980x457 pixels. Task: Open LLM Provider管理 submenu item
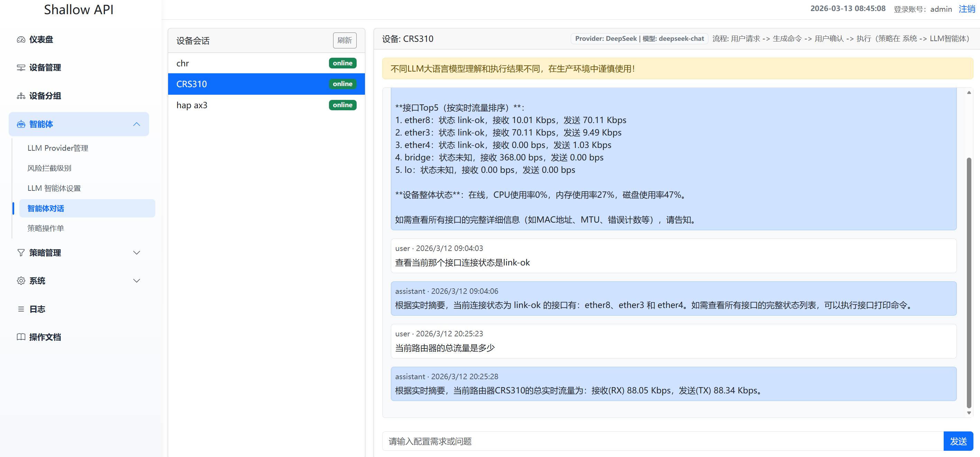coord(58,148)
